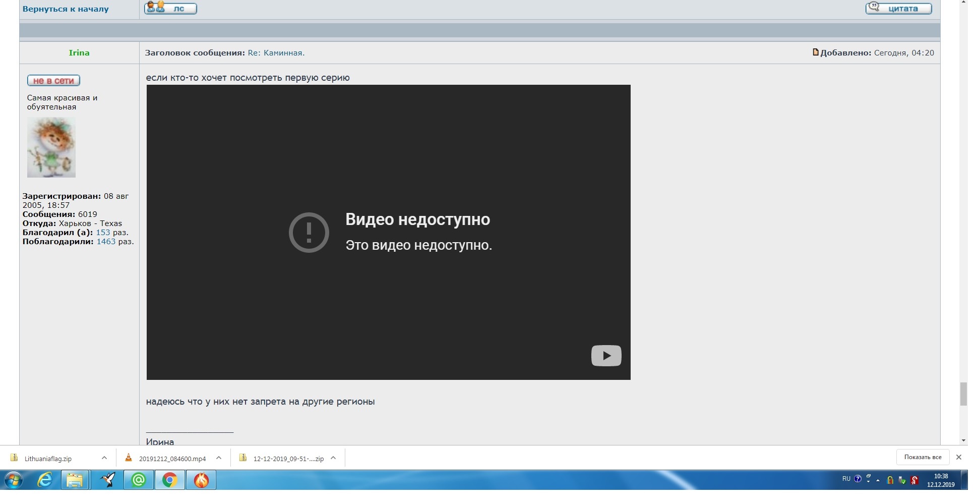Open Mail.ru Agent green @ taskbar icon
The height and width of the screenshot is (504, 980).
pyautogui.click(x=138, y=480)
